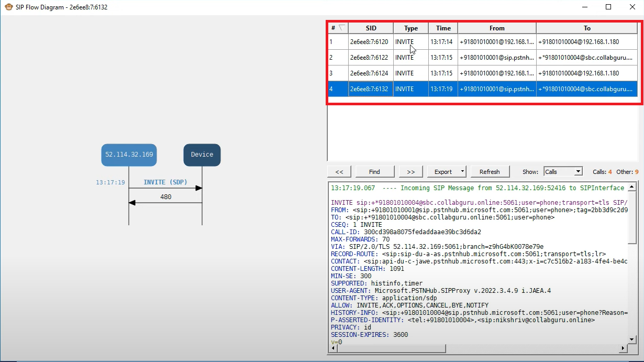Viewport: 644px width, 362px height.
Task: Sort table by Type column header
Action: click(411, 28)
